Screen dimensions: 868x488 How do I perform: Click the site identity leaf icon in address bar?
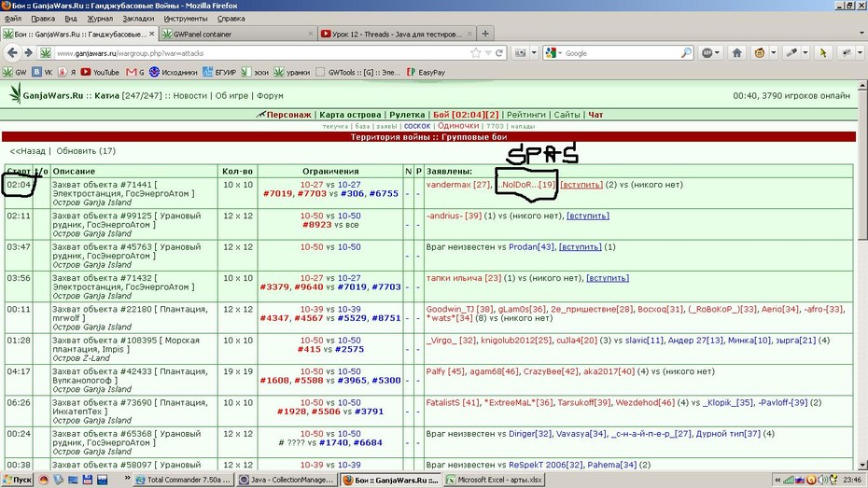pos(46,53)
